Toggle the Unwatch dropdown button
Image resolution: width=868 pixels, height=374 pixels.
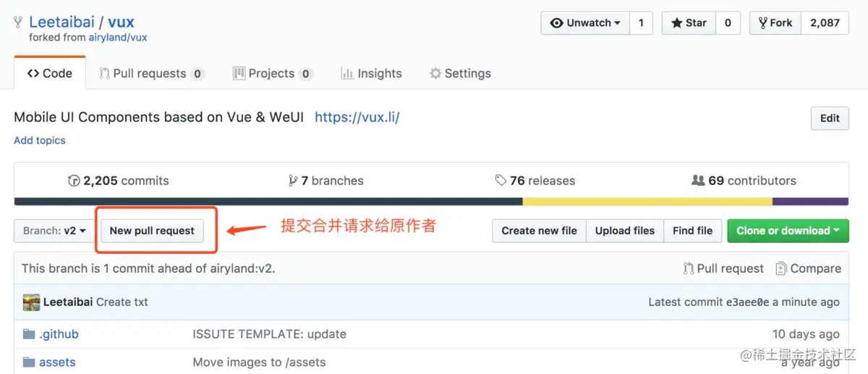pyautogui.click(x=585, y=23)
